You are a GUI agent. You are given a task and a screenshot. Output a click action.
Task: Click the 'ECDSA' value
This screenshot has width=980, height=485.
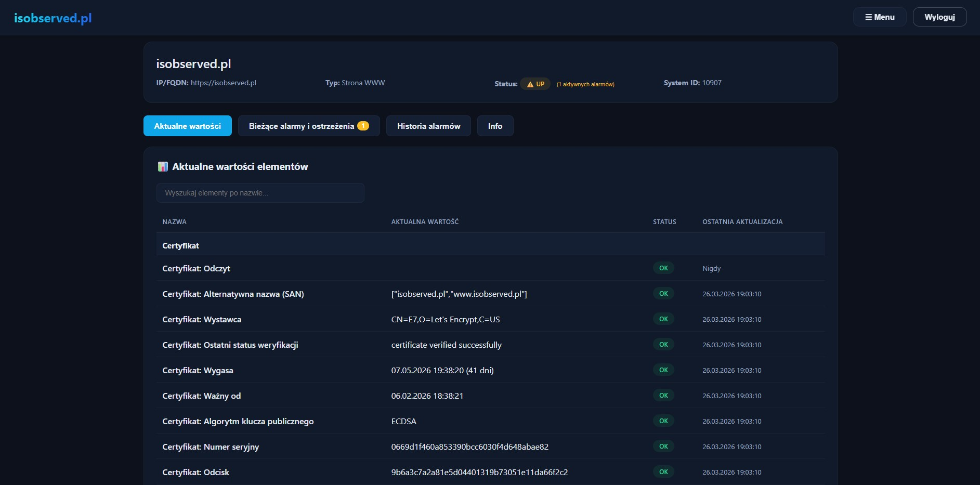[x=404, y=421]
